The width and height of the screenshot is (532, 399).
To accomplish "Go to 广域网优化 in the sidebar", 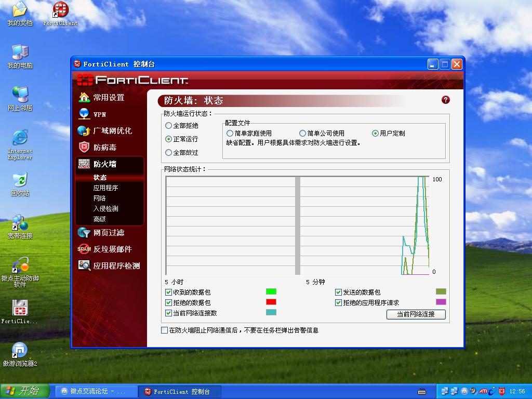I will (x=105, y=130).
